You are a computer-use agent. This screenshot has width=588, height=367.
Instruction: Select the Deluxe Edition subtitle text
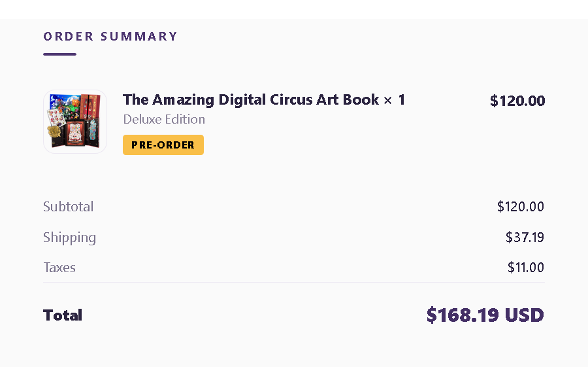[164, 119]
